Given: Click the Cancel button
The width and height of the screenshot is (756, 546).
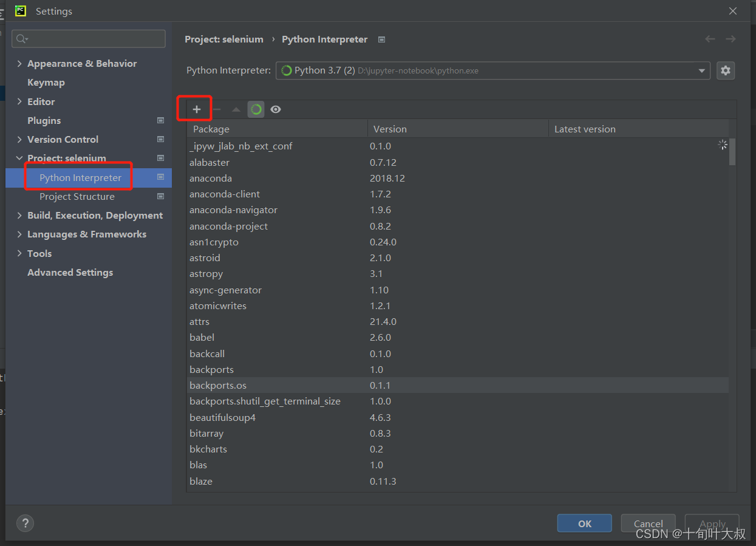Looking at the screenshot, I should 648,524.
